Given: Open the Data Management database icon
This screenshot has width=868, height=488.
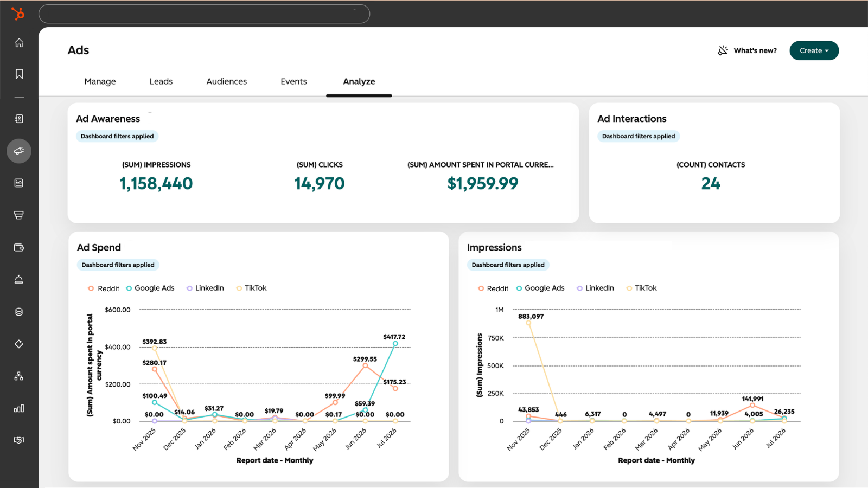Looking at the screenshot, I should [x=19, y=312].
